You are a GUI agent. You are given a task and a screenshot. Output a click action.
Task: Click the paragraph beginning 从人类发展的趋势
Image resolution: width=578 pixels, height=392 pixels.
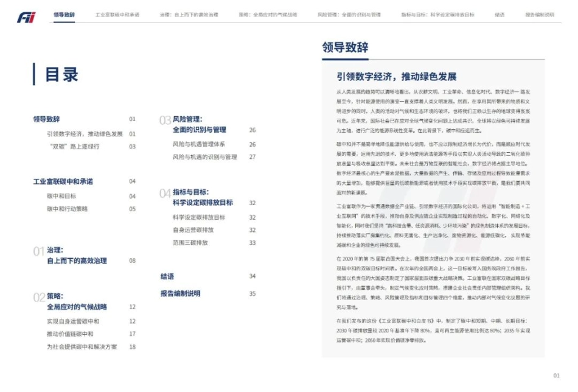tap(433, 111)
